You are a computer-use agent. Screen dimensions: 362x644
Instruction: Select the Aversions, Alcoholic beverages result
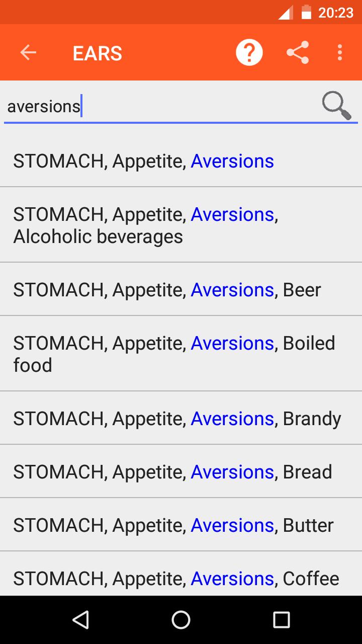tap(181, 225)
